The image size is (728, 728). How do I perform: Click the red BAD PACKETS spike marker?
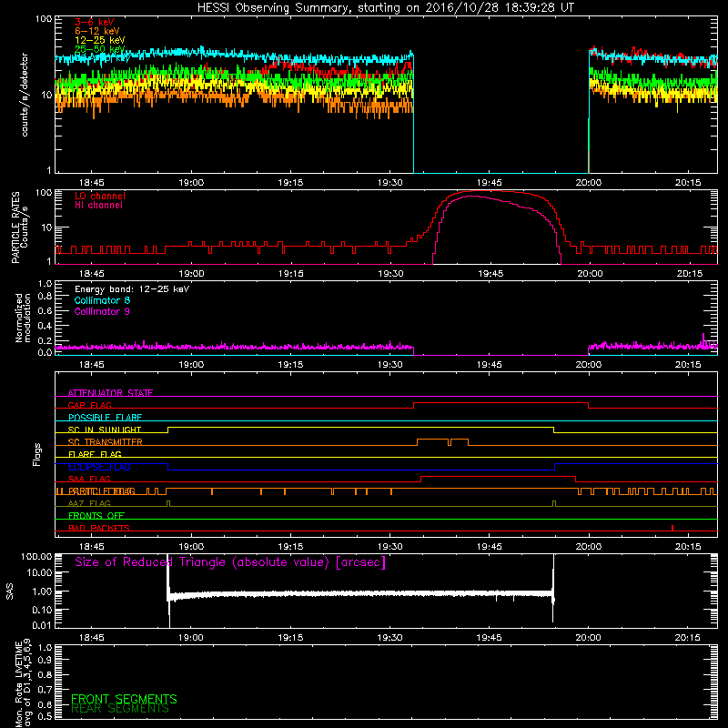[672, 528]
